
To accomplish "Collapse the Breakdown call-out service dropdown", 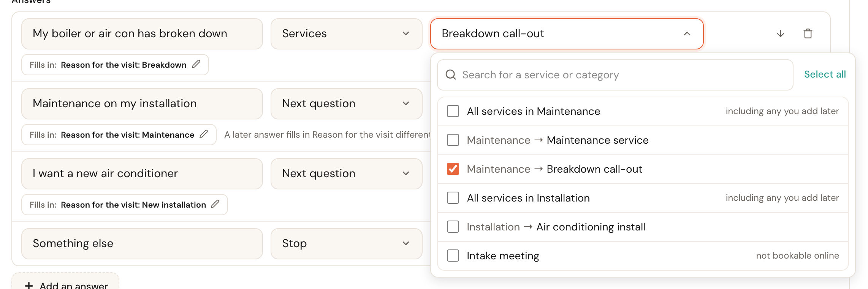I will pyautogui.click(x=567, y=34).
